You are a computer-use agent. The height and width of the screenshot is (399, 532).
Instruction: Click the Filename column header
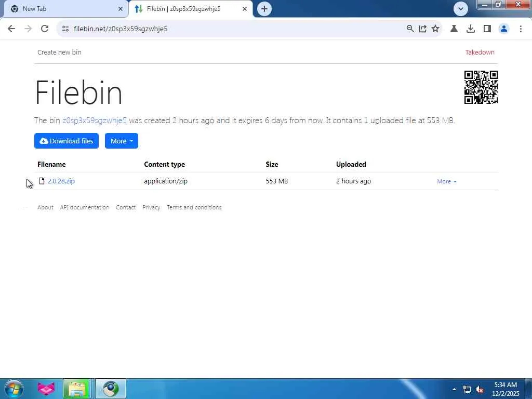(x=51, y=165)
